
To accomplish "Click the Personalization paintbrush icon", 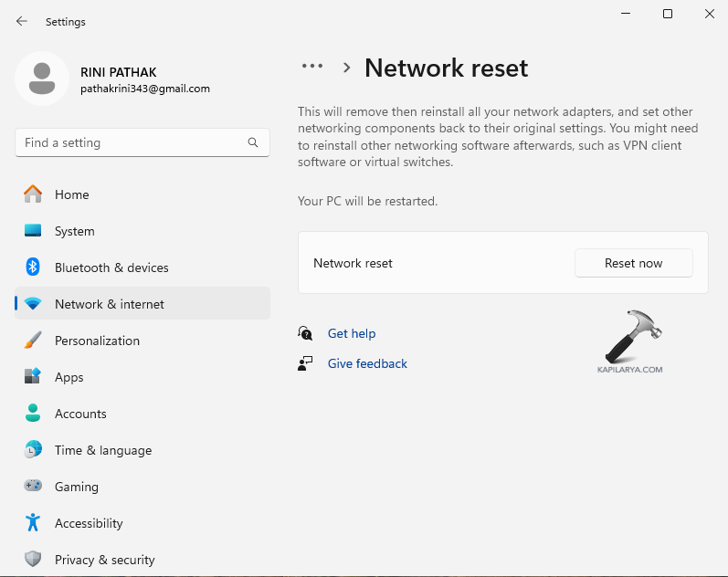I will [x=33, y=341].
